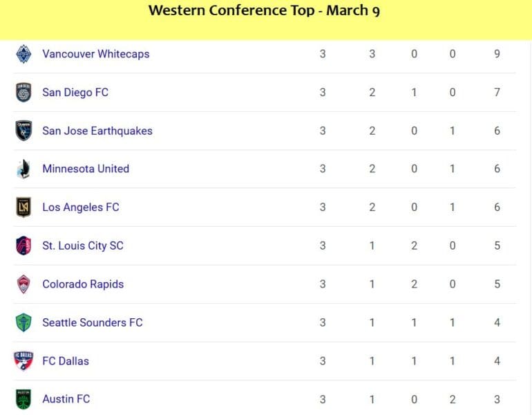Click the Minnesota United loon logo
This screenshot has height=415, width=532.
23,169
